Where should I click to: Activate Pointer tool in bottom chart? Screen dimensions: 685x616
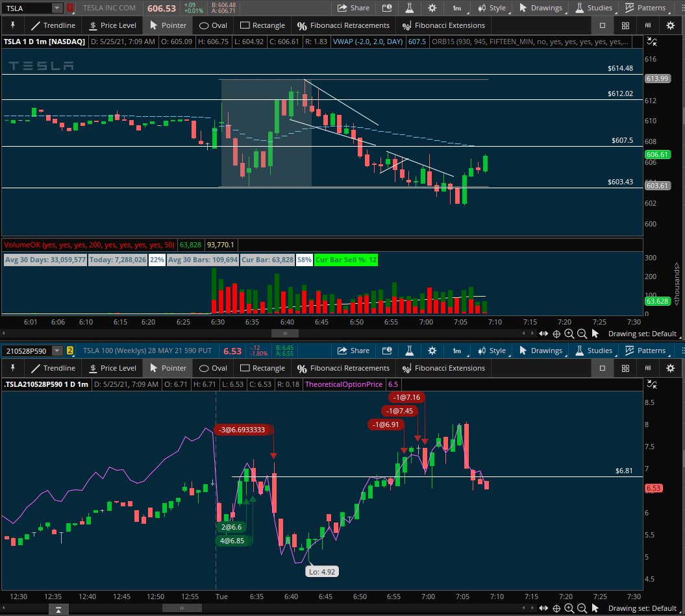click(x=168, y=368)
